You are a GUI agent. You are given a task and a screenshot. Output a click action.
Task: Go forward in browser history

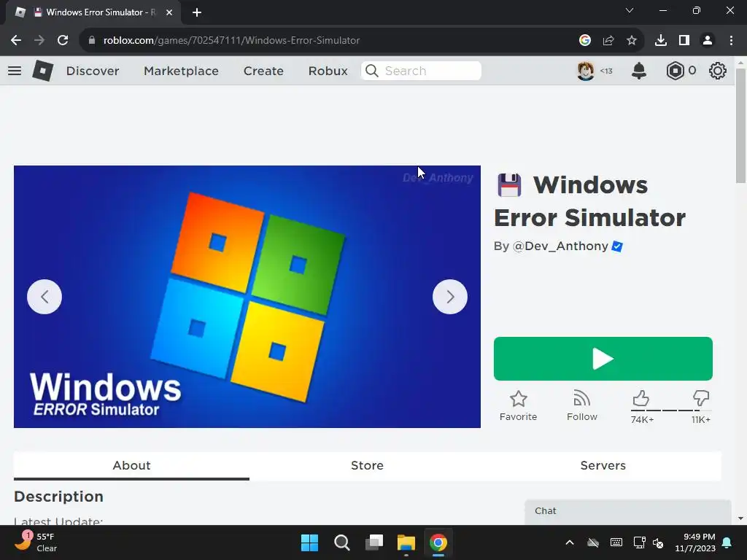pyautogui.click(x=39, y=41)
